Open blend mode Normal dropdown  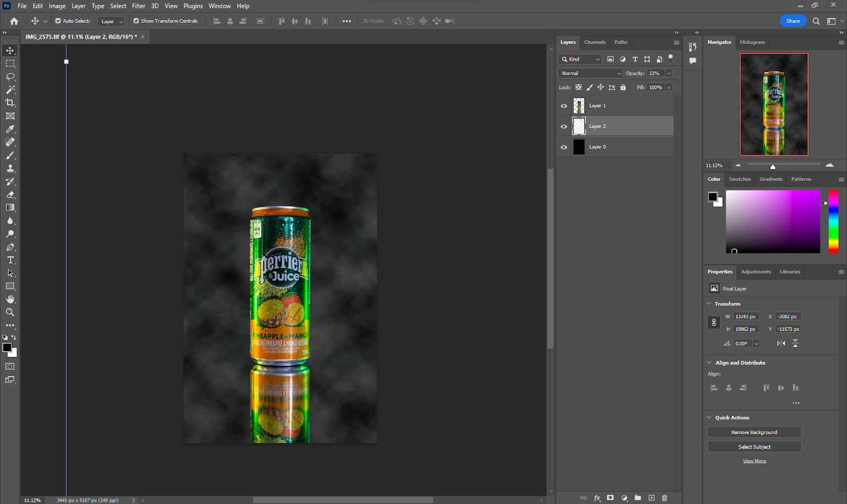(590, 74)
